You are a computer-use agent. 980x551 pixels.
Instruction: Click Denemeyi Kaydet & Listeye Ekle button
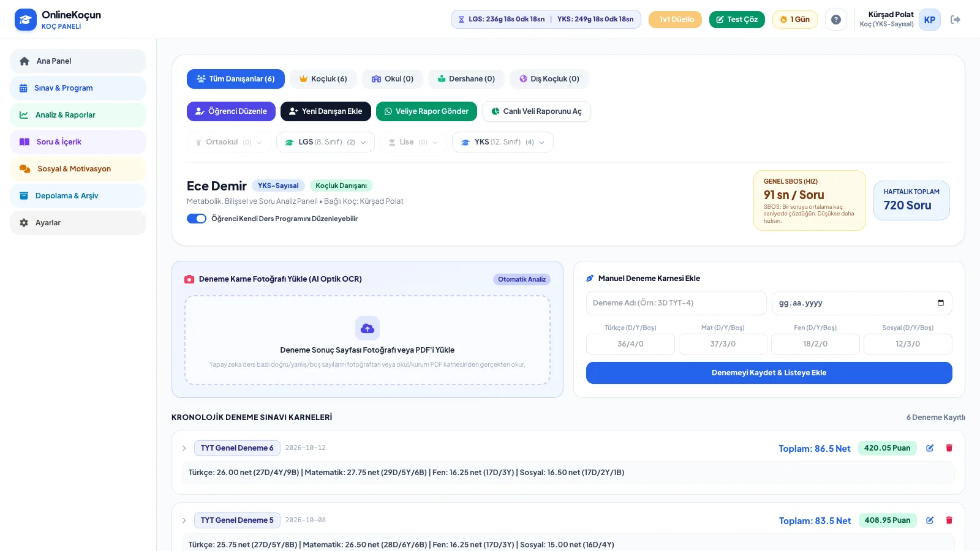(769, 373)
